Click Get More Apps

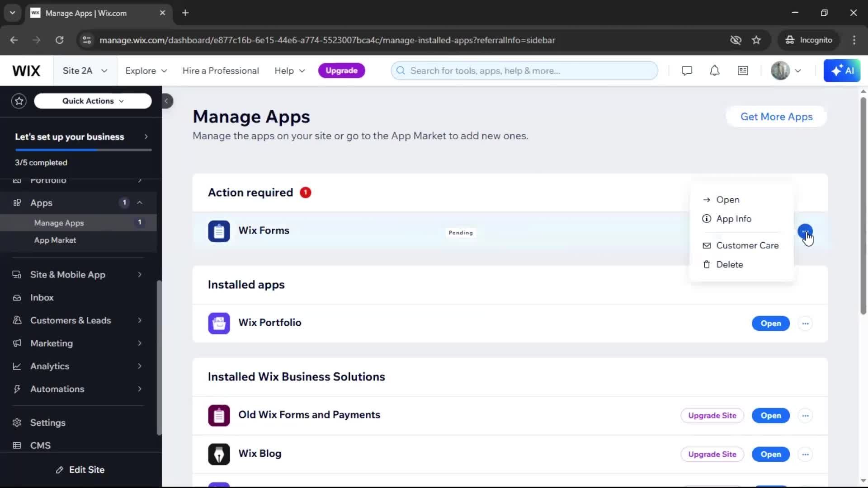click(776, 117)
